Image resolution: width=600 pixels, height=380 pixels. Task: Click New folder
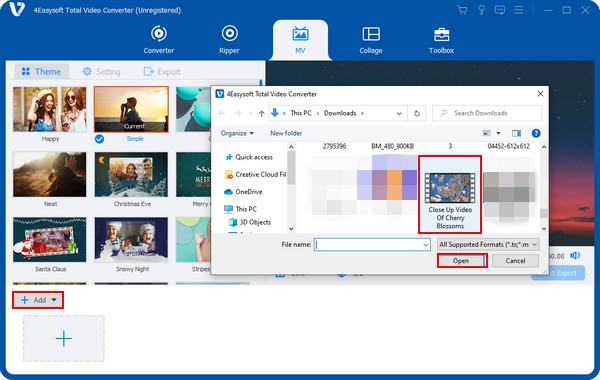pyautogui.click(x=286, y=133)
